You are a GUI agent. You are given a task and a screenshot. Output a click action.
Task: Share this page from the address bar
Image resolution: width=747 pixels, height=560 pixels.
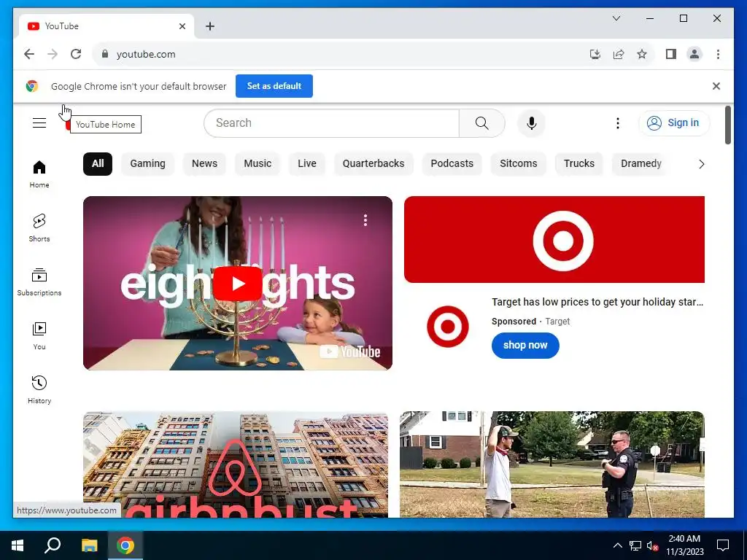pos(619,54)
